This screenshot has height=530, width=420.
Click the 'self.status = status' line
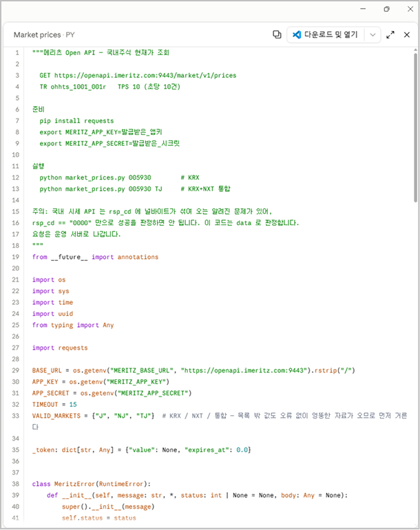coord(99,518)
